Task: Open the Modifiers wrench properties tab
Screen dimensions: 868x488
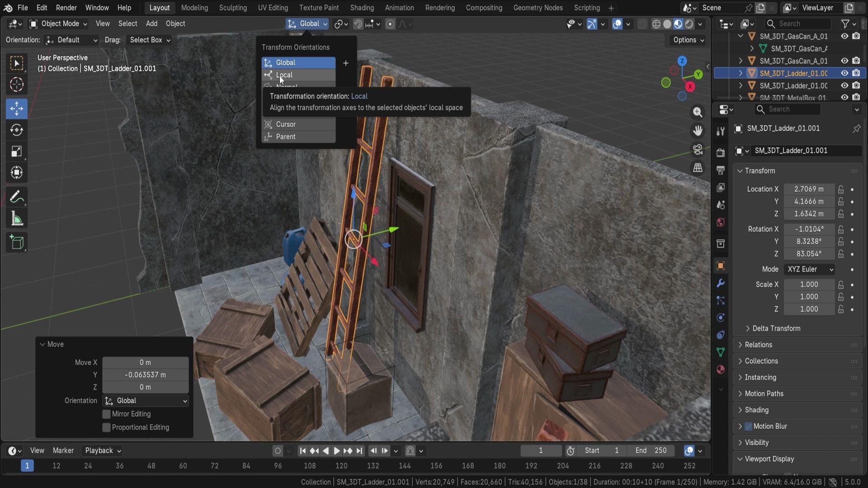Action: point(721,283)
